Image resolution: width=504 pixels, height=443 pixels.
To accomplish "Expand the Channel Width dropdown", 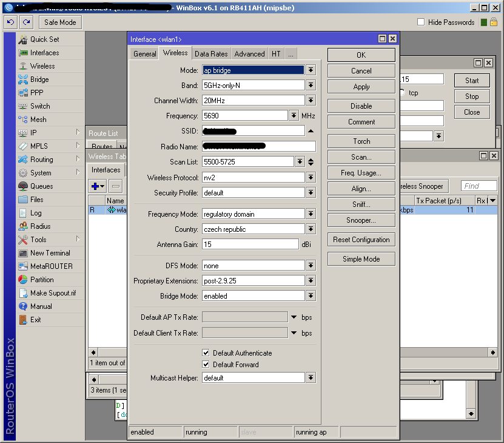I will (311, 100).
